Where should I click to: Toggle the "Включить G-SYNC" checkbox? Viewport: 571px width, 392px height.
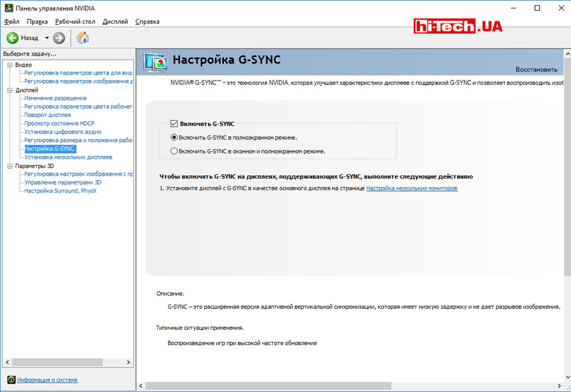click(x=174, y=124)
